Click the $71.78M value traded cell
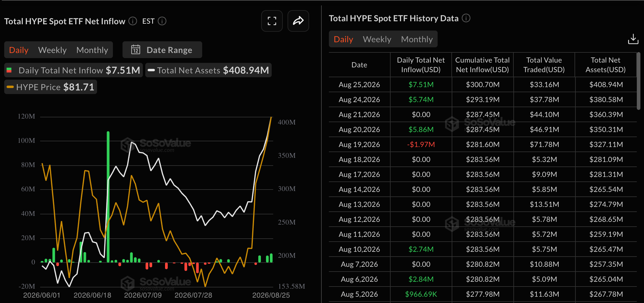This screenshot has width=644, height=303. click(x=544, y=144)
